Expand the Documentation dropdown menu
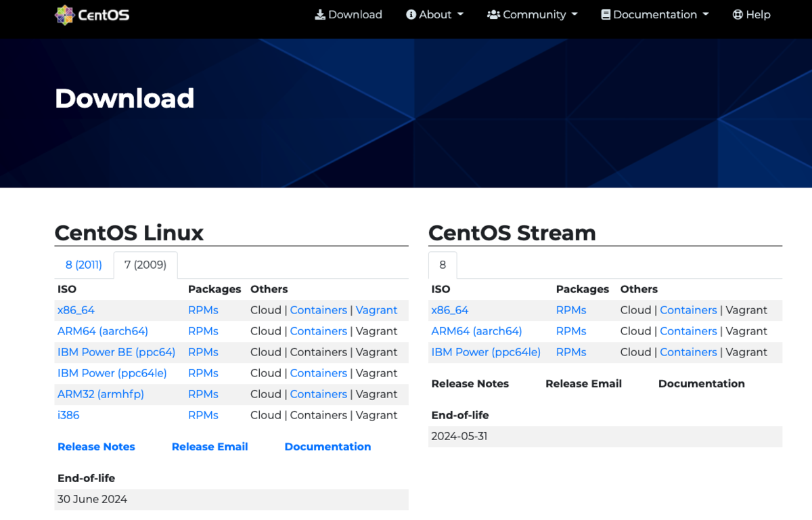Screen dimensions: 812x520 click(655, 15)
